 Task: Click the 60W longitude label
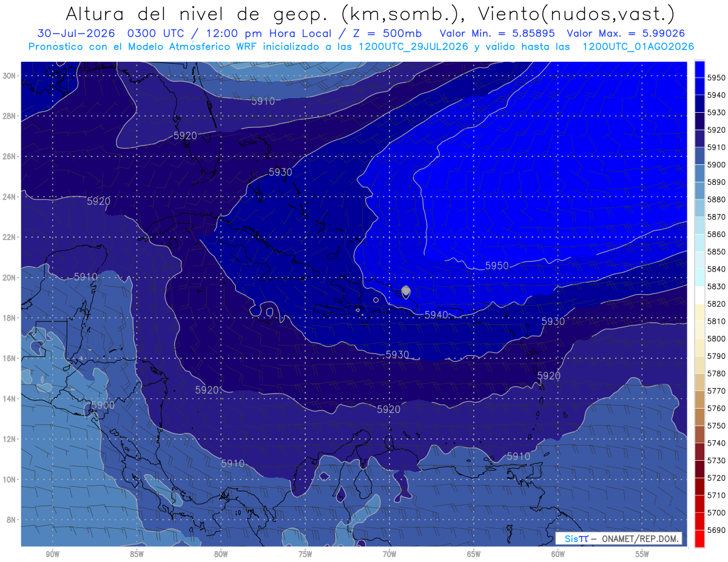click(558, 554)
